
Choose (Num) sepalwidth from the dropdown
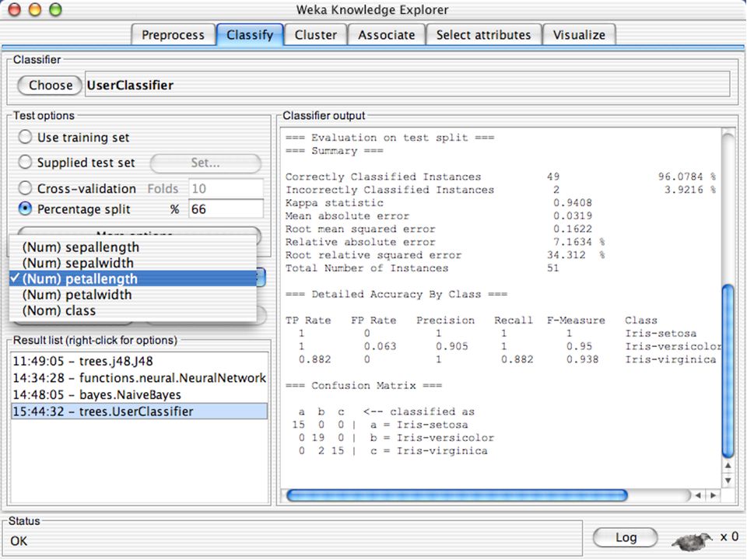133,263
